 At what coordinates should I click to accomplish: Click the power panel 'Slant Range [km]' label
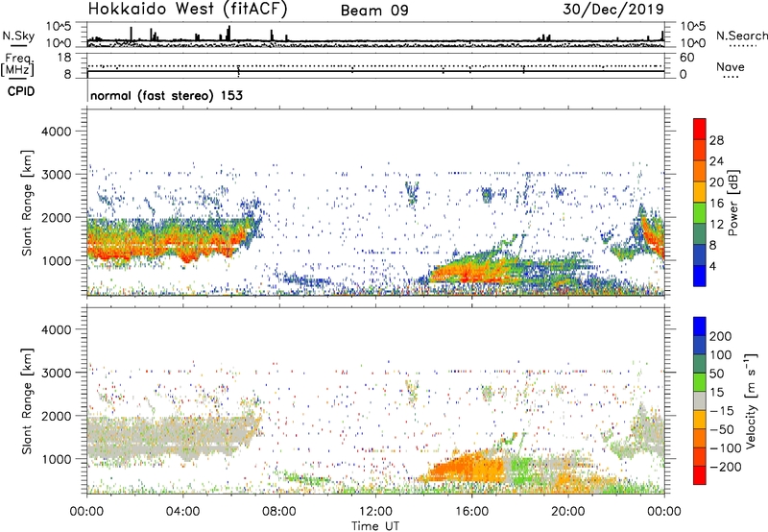pyautogui.click(x=26, y=203)
